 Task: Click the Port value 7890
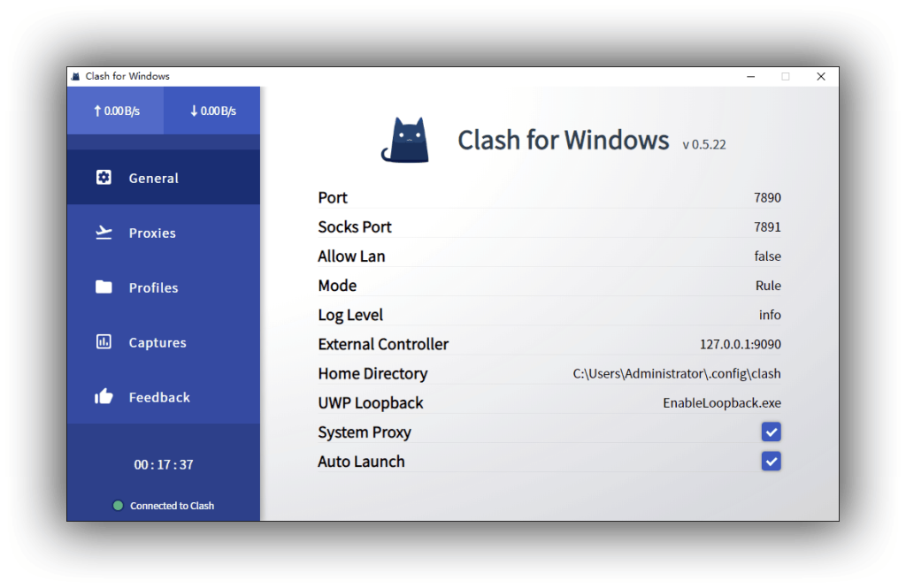[767, 198]
